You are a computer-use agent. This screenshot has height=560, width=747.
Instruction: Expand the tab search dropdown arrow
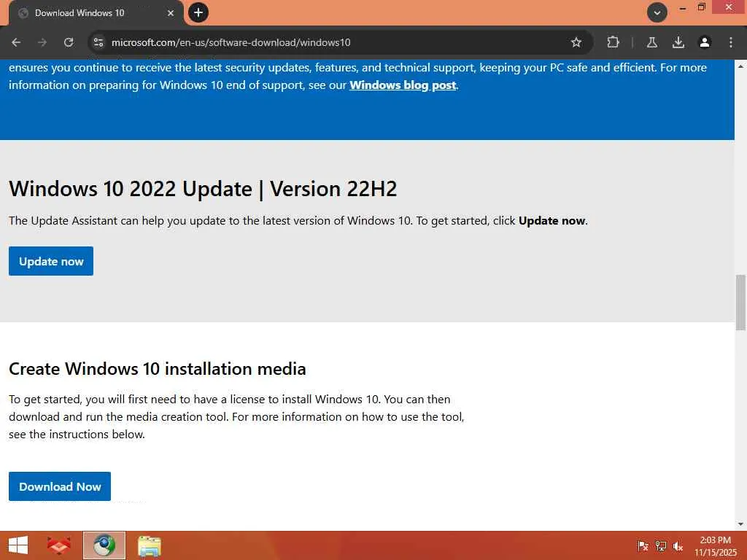point(657,12)
